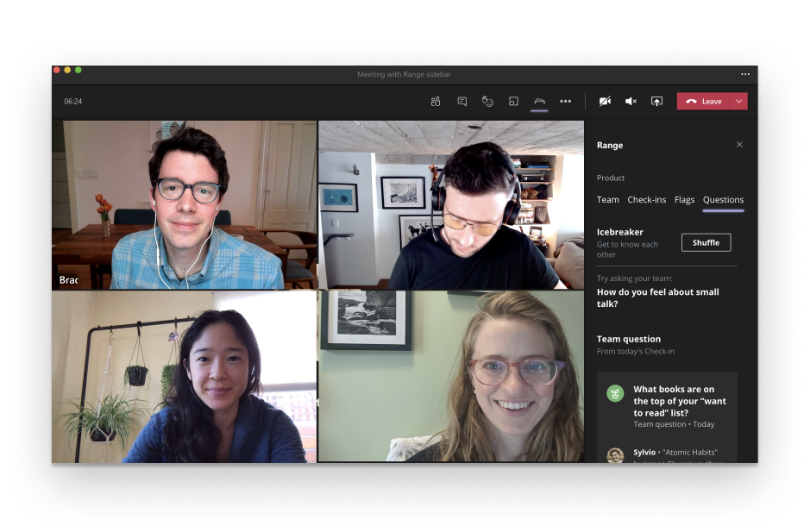The height and width of the screenshot is (532, 810).
Task: Open the reactions menu icon
Action: [487, 101]
